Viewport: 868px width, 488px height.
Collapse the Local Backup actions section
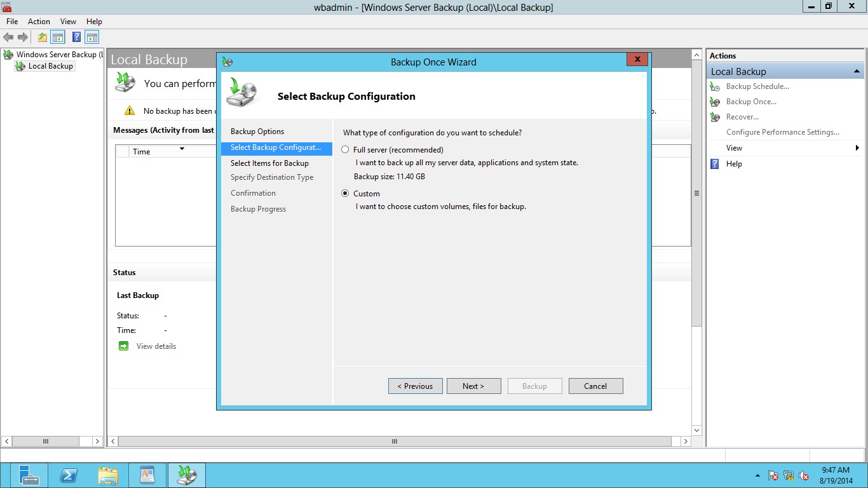click(857, 72)
